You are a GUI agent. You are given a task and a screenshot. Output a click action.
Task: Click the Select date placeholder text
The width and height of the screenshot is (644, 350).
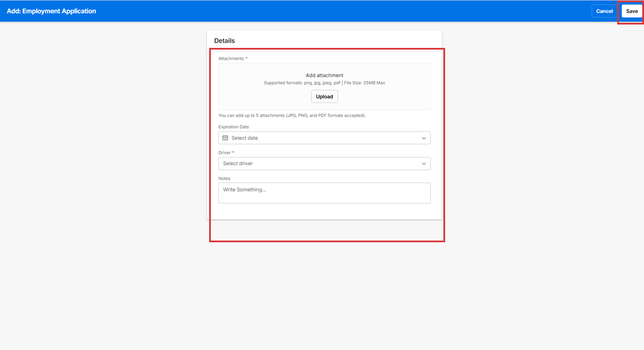[x=244, y=138]
